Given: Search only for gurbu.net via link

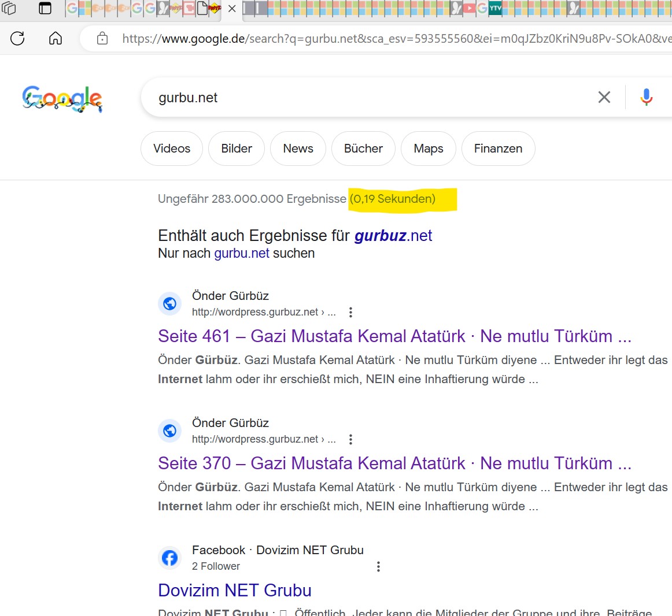Looking at the screenshot, I should click(242, 253).
